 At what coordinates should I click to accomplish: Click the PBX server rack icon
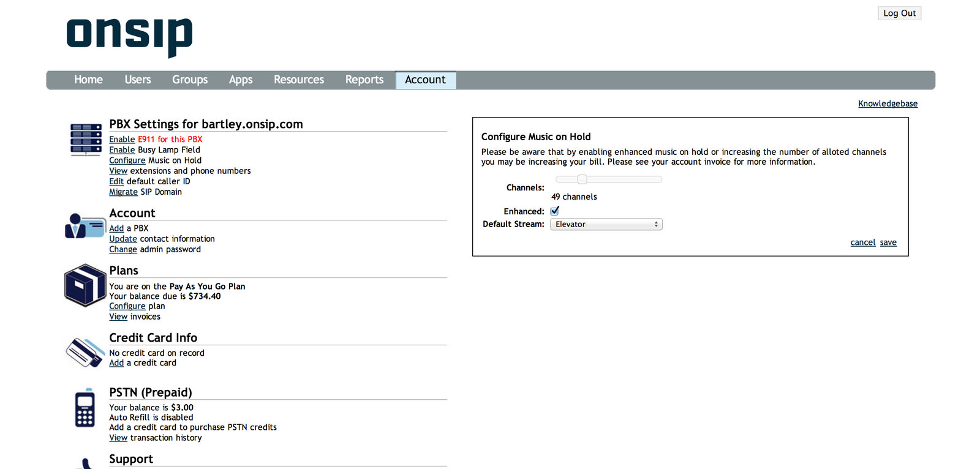point(86,139)
